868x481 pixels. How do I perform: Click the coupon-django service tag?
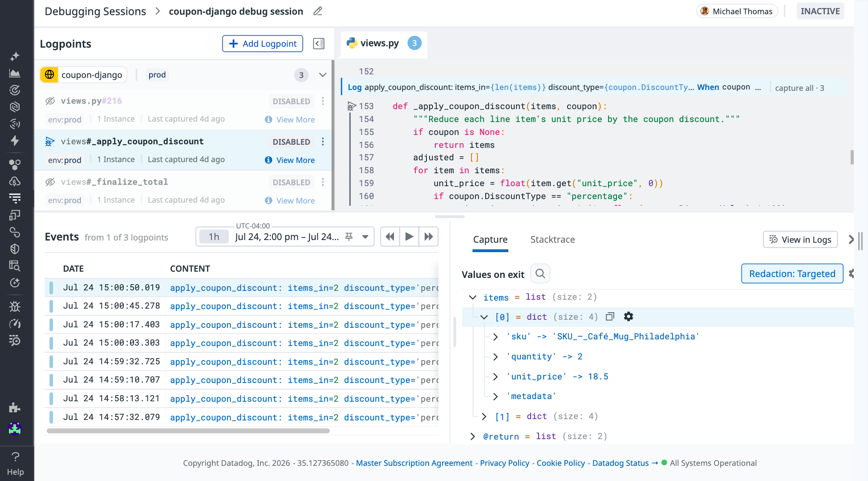click(x=84, y=75)
